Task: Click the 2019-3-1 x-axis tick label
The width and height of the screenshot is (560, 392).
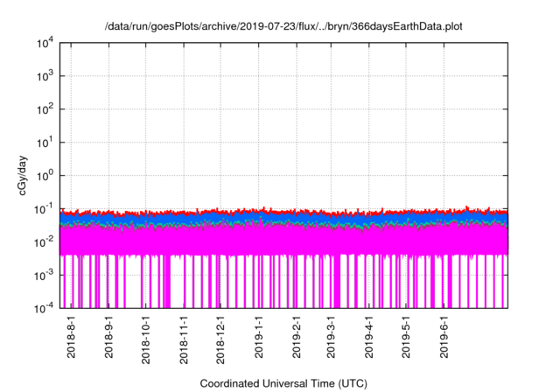Action: click(332, 337)
